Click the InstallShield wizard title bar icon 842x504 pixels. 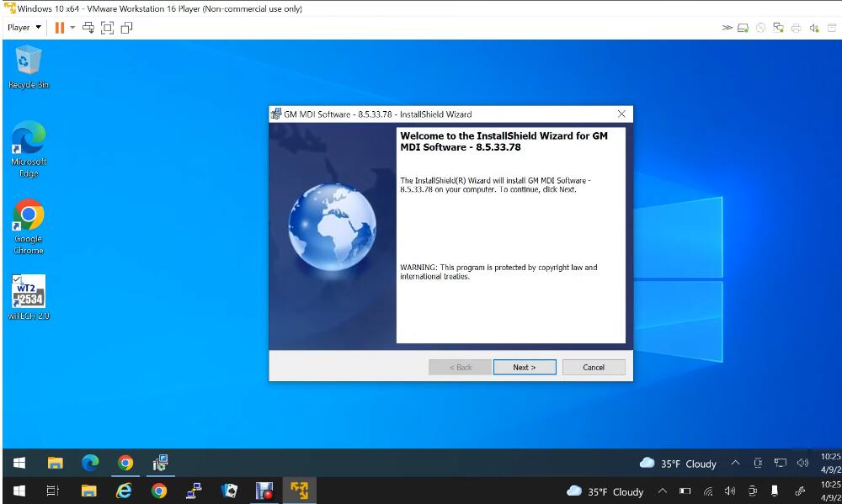click(276, 114)
